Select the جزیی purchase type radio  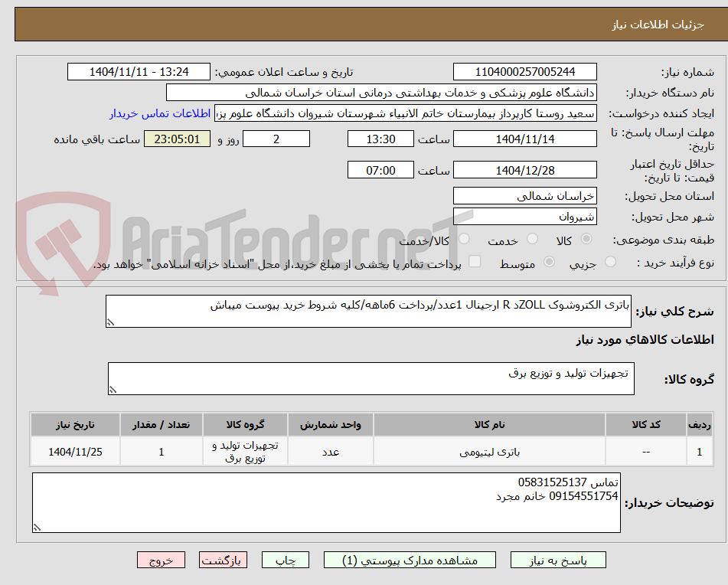(x=611, y=262)
